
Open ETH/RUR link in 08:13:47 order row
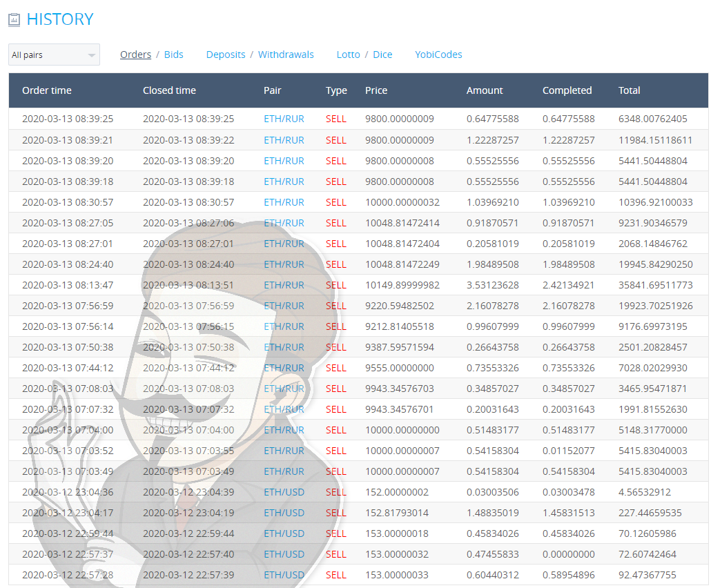(284, 285)
